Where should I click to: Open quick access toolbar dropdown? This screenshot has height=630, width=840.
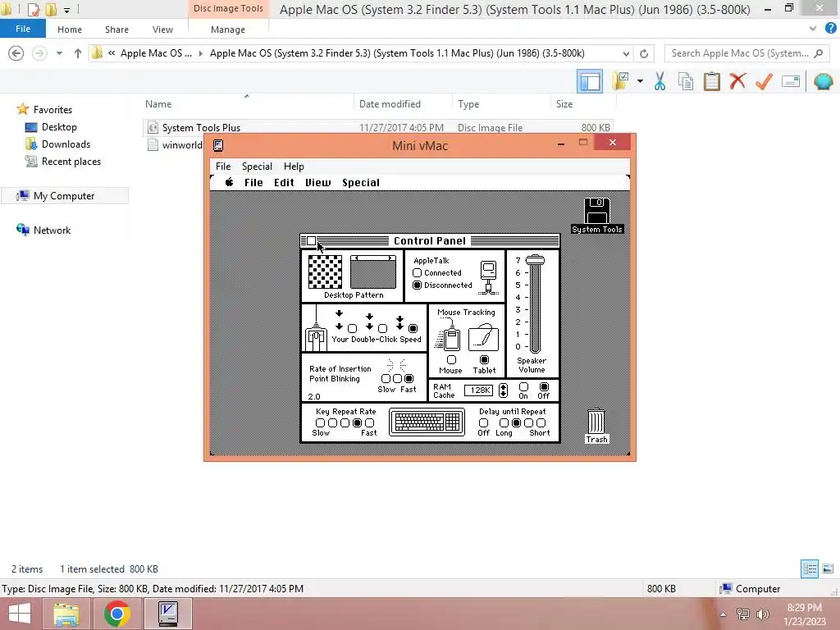(67, 10)
